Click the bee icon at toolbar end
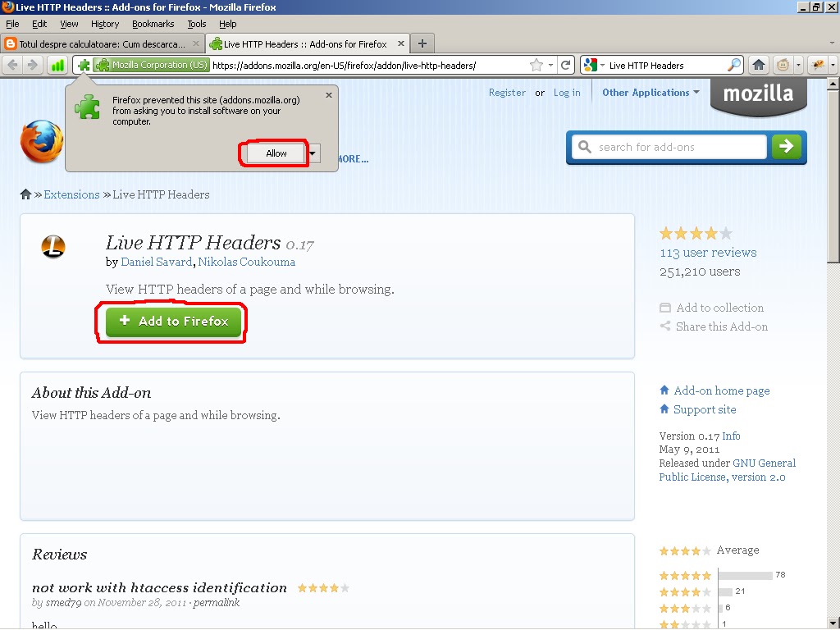 pos(818,66)
